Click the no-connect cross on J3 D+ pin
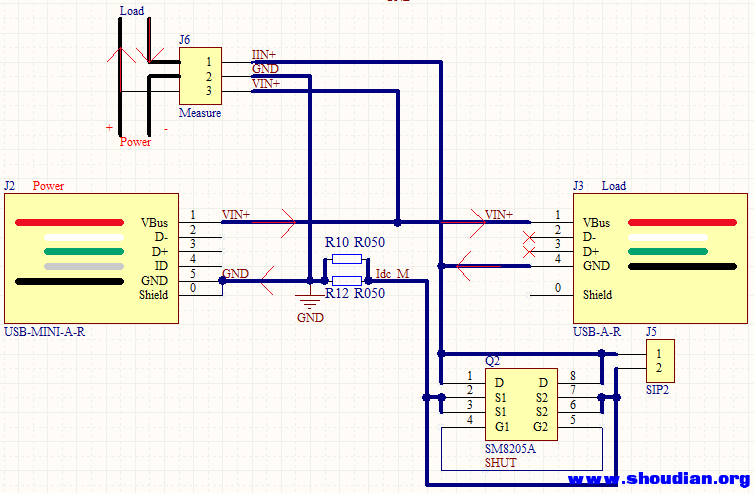The image size is (754, 493). (529, 252)
